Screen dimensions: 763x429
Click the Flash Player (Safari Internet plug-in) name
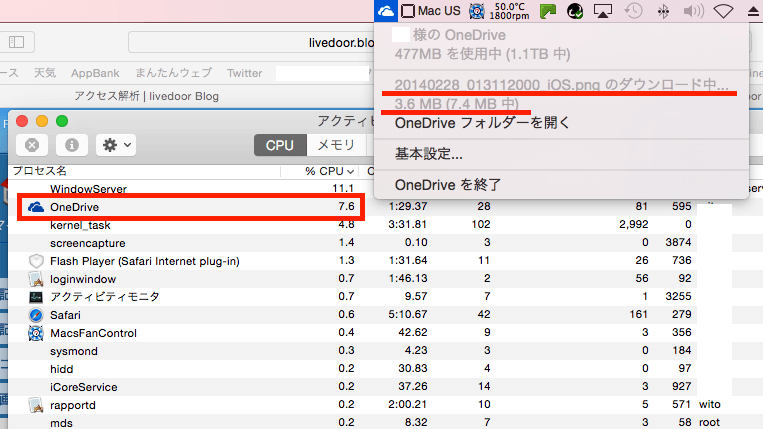click(x=145, y=261)
